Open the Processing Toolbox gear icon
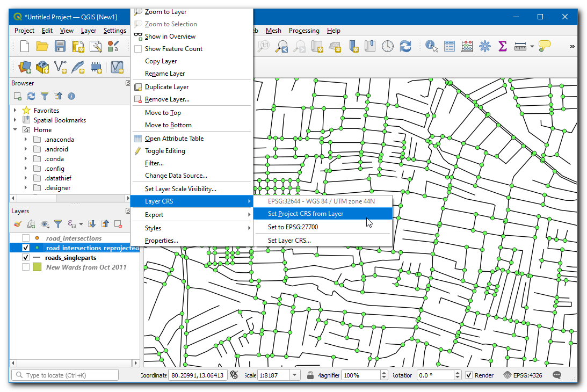Image resolution: width=587 pixels, height=392 pixels. click(485, 47)
